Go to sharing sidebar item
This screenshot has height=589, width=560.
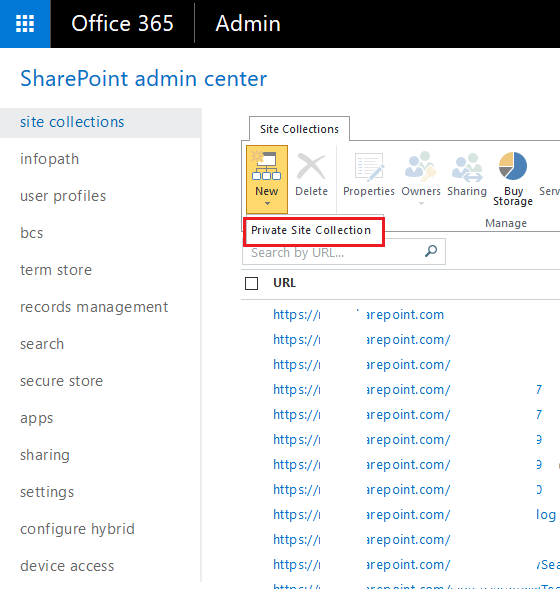pyautogui.click(x=45, y=455)
